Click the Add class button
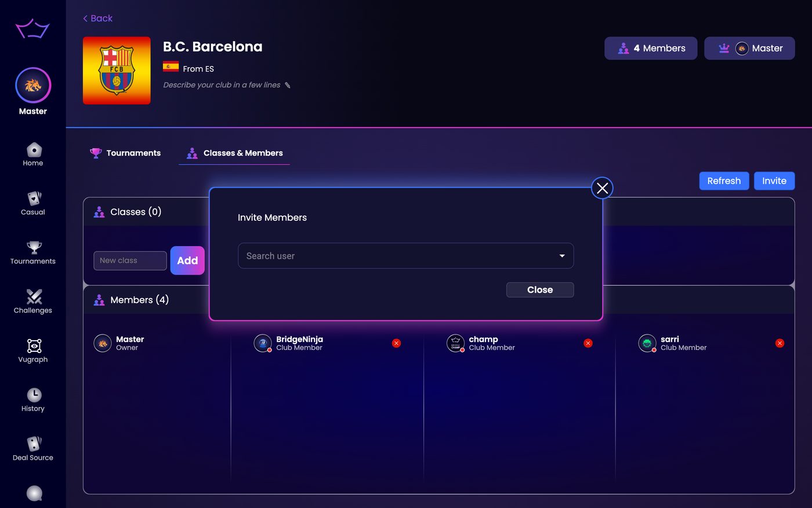Viewport: 812px width, 508px height. click(187, 261)
